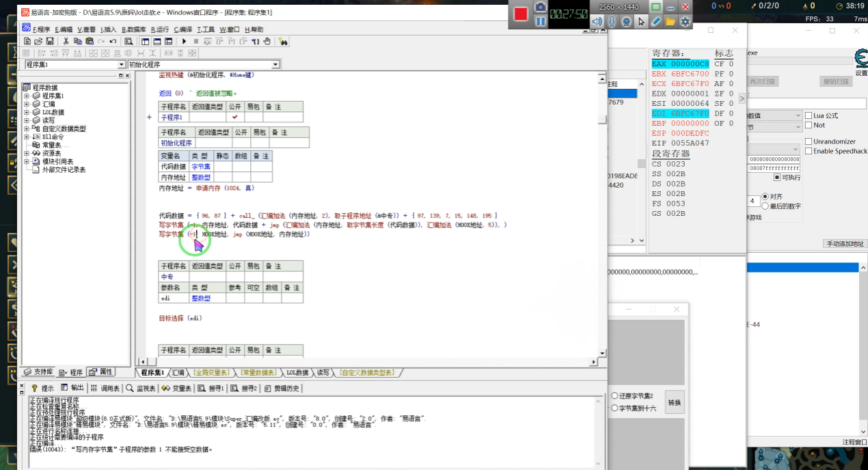Click the 再次扫描 button

point(762,81)
